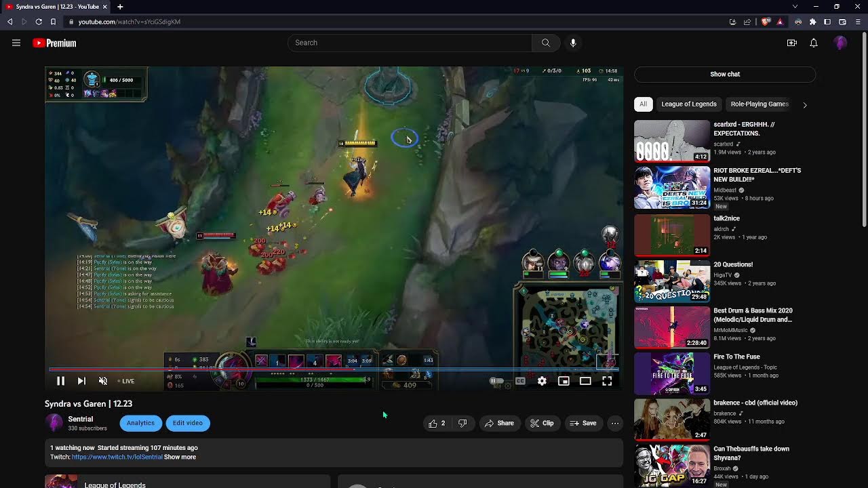
Task: Open more actions ellipsis menu
Action: pyautogui.click(x=615, y=423)
